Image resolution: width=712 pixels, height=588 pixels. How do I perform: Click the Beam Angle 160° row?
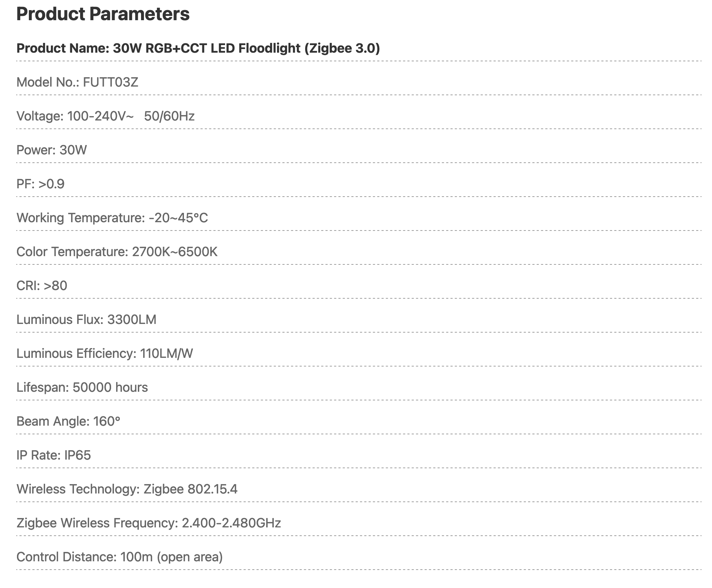point(68,421)
